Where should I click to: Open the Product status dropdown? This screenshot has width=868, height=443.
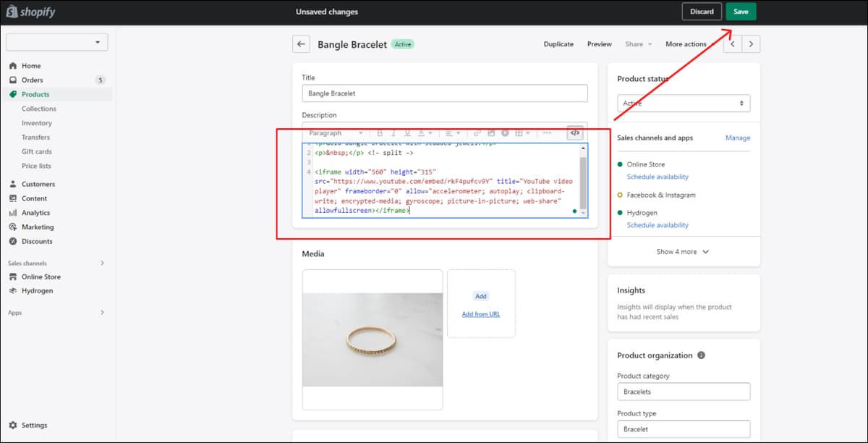point(684,104)
